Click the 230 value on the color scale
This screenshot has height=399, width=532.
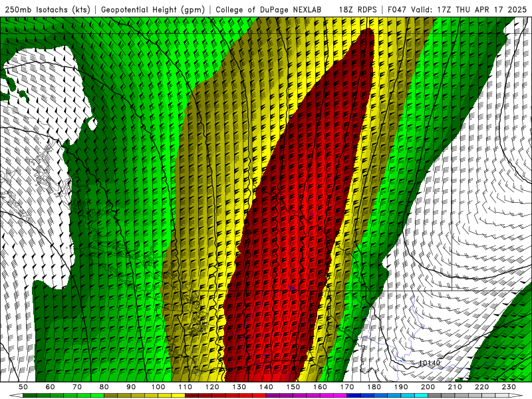(509, 387)
